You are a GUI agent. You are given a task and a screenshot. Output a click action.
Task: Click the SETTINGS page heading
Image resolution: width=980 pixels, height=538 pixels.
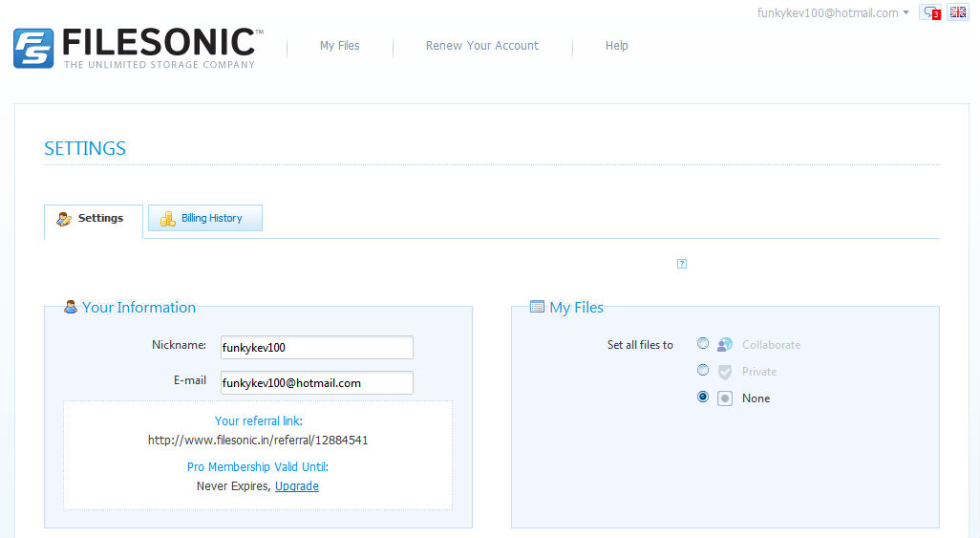click(x=85, y=148)
